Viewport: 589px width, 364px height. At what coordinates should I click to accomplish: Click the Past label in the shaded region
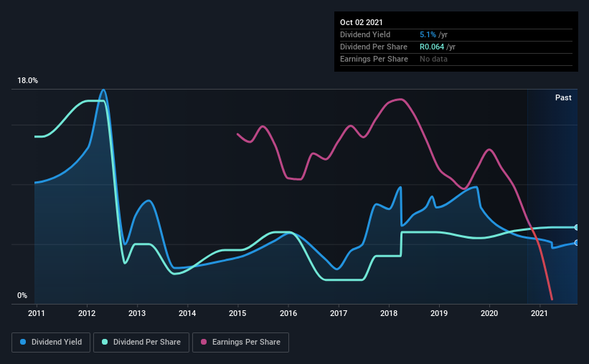point(563,97)
